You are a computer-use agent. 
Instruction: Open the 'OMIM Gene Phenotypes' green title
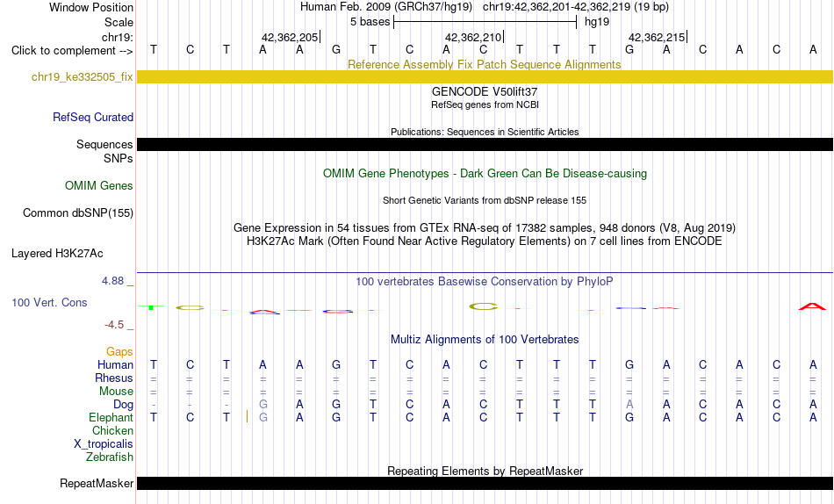click(x=485, y=174)
